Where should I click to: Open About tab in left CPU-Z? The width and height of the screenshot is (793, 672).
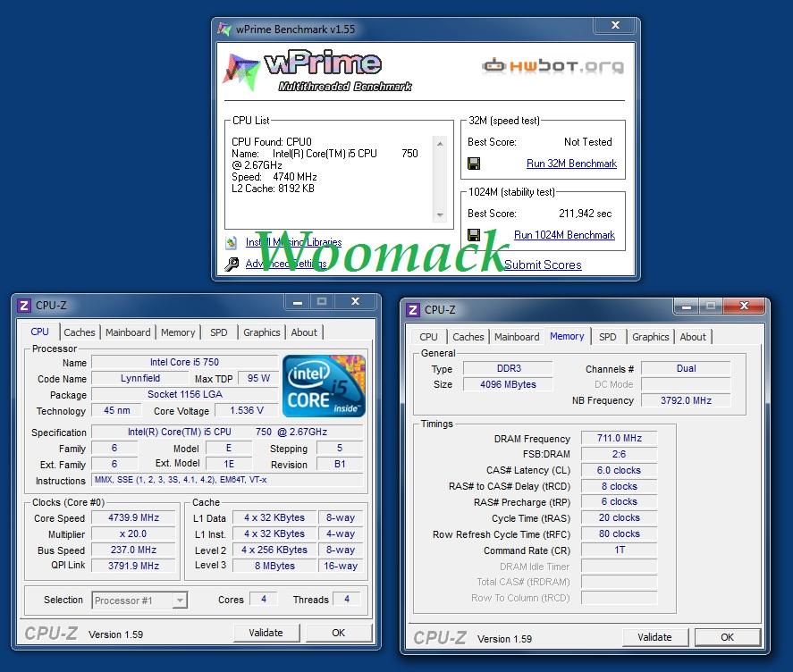tap(304, 332)
